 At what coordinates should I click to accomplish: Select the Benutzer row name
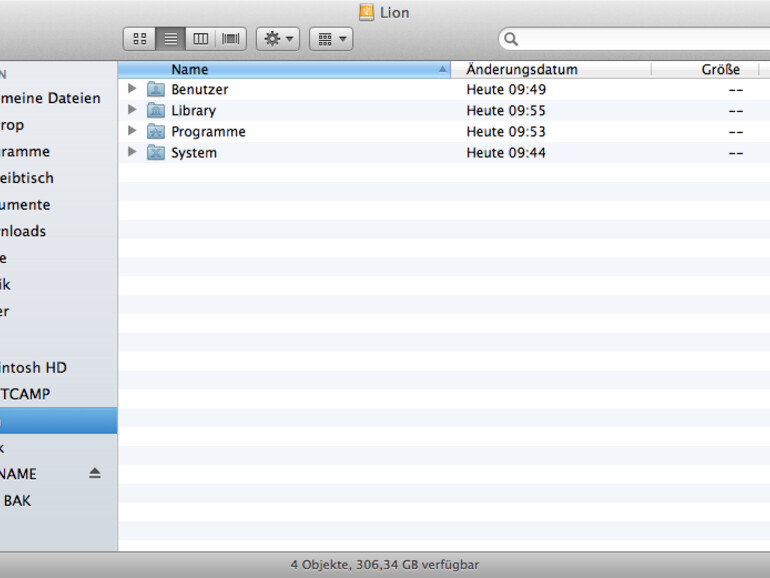click(x=199, y=89)
